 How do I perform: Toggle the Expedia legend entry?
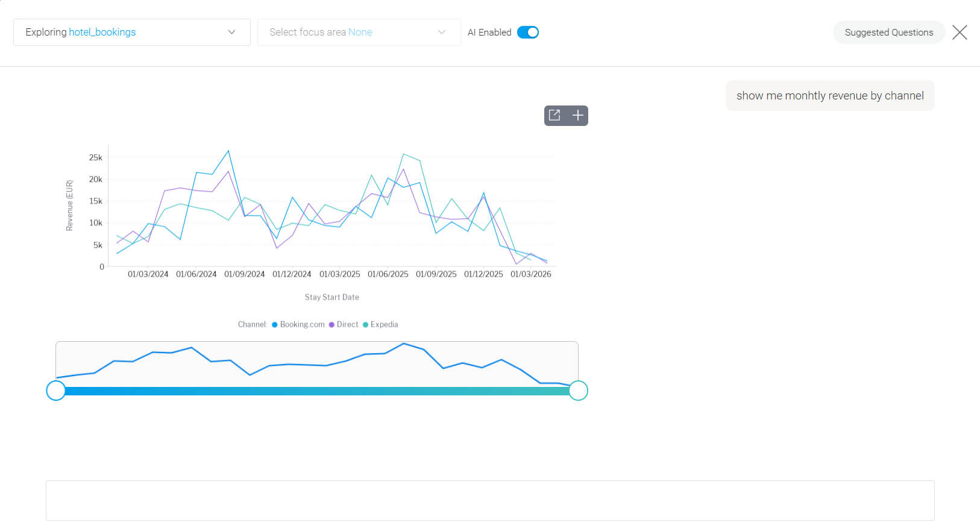coord(380,324)
